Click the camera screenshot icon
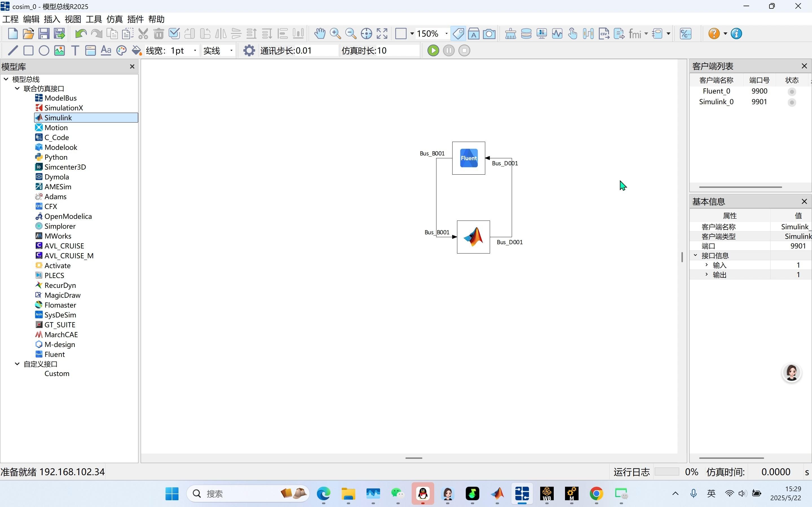This screenshot has width=812, height=507. [x=489, y=34]
